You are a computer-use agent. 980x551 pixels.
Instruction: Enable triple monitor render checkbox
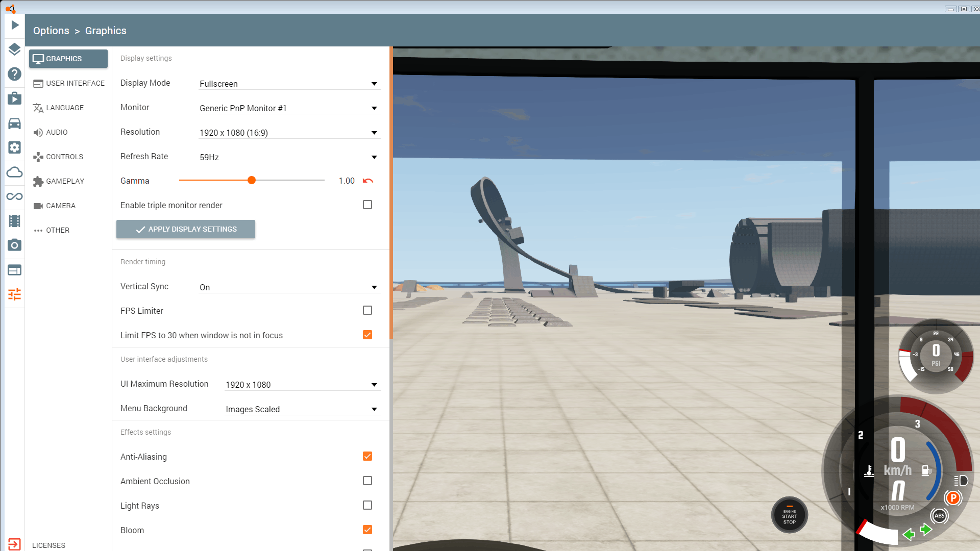(x=367, y=205)
